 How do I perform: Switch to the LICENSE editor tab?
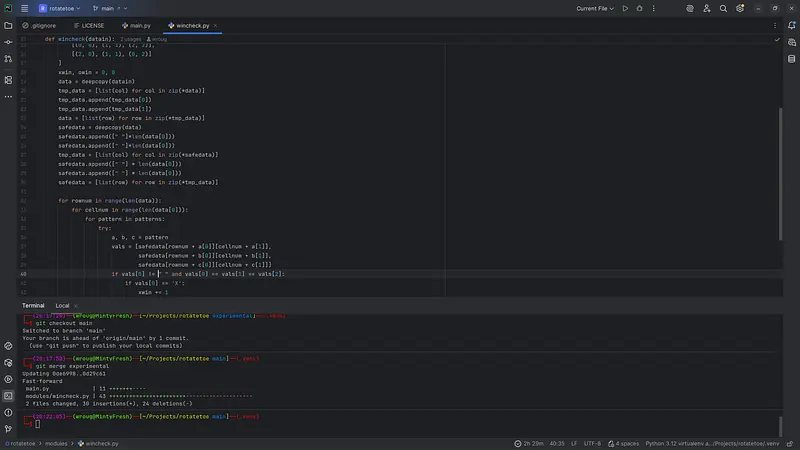[88, 24]
